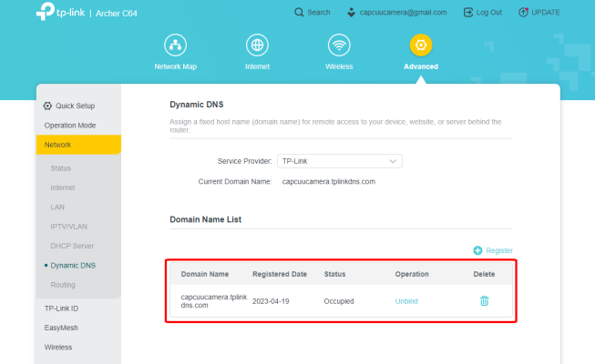Click the capcuucamera.tplinkdns.com table cell
The image size is (595, 364).
(x=213, y=301)
